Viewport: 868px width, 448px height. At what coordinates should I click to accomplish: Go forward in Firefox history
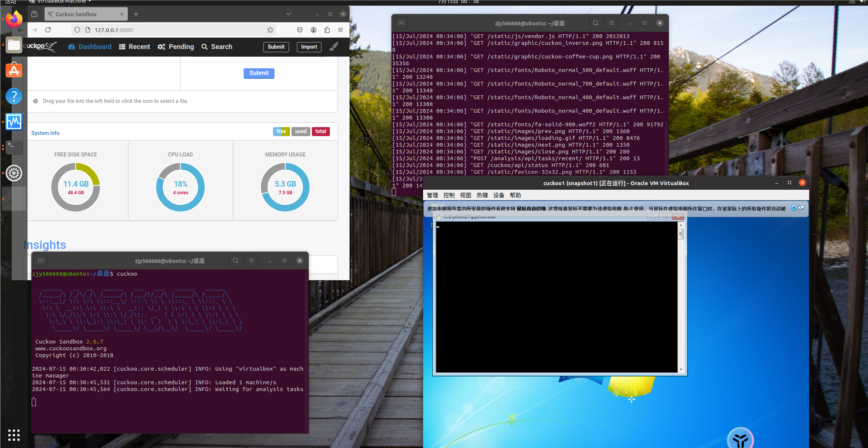[34, 30]
